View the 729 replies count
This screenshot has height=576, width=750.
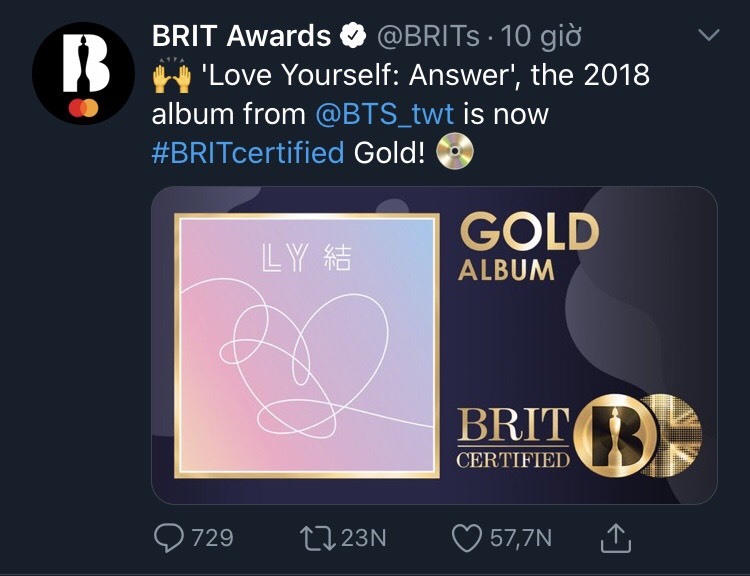[212, 538]
